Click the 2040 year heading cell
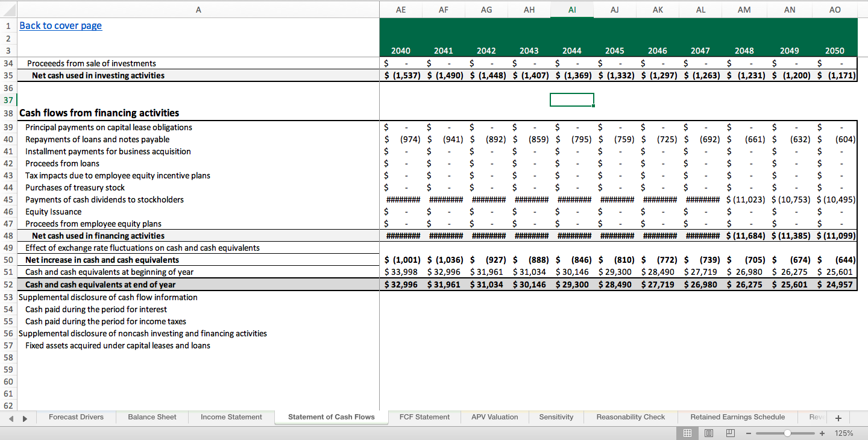The height and width of the screenshot is (440, 868). 401,51
